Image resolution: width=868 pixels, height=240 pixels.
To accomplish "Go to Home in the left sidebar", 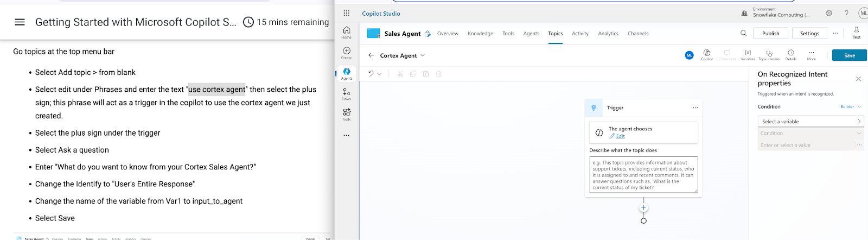I will pos(346,32).
